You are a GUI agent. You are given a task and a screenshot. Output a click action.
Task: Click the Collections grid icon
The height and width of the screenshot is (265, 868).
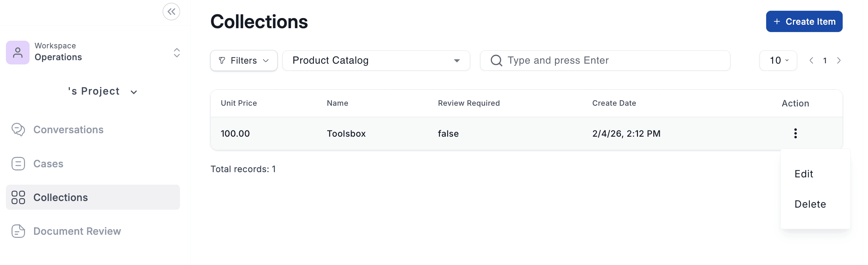(18, 197)
